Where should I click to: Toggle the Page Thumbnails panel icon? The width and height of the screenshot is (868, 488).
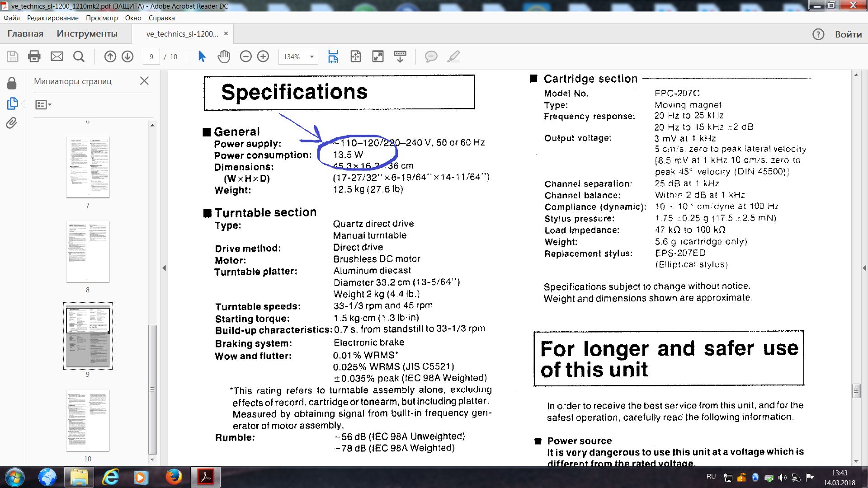tap(12, 103)
